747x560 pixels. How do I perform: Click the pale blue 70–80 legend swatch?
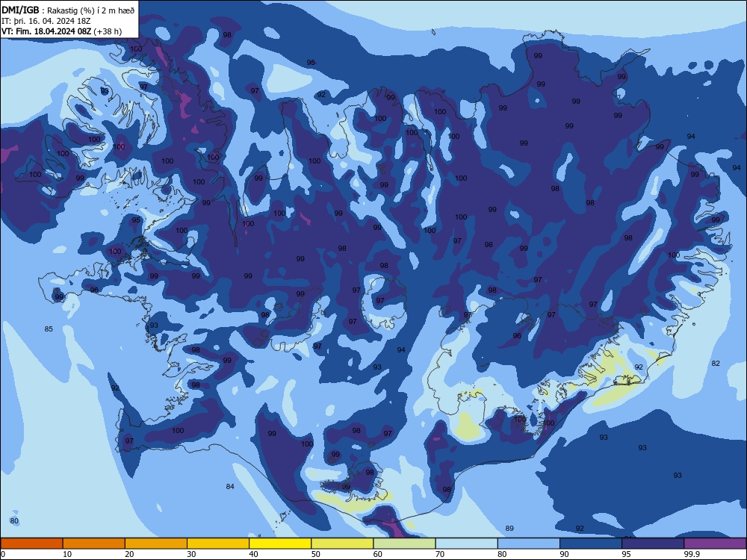(x=466, y=544)
